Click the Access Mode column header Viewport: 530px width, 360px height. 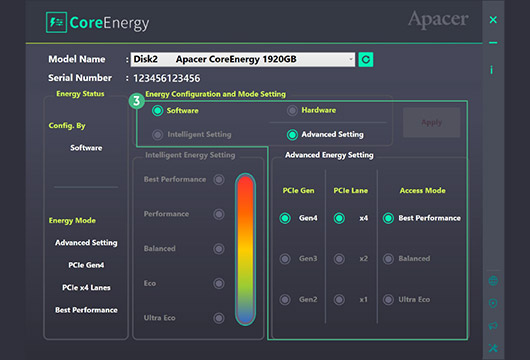coord(423,191)
